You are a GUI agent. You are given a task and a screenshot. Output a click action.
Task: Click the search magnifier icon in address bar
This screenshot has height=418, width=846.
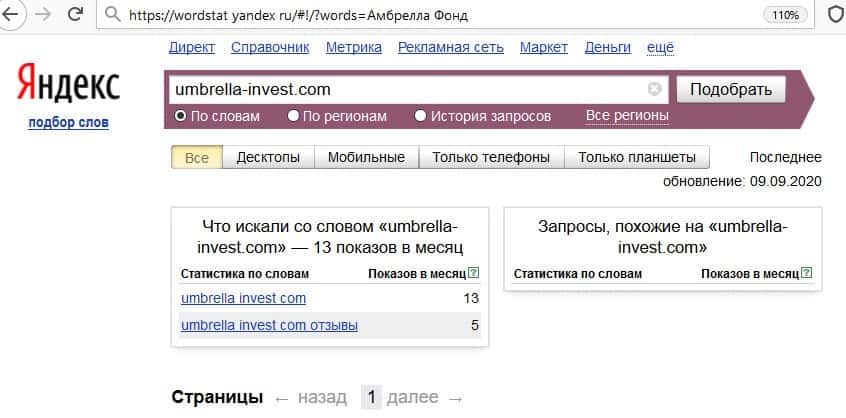pos(110,17)
